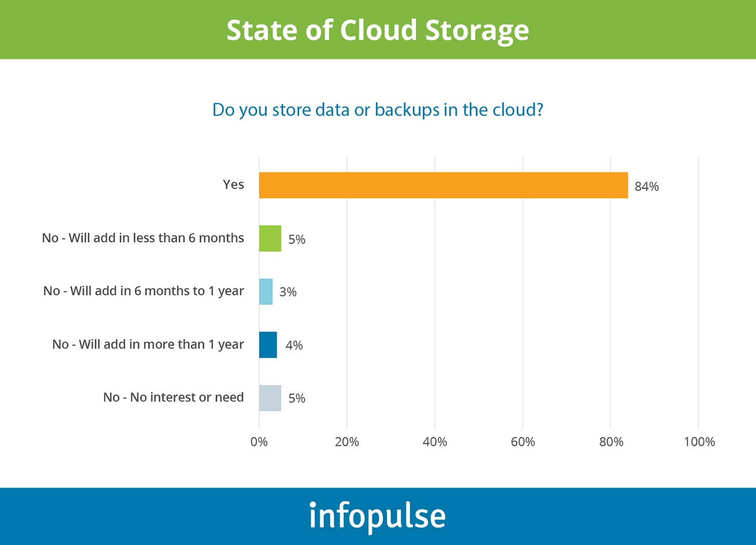
Task: Click the 80% axis tick label
Action: click(x=611, y=442)
